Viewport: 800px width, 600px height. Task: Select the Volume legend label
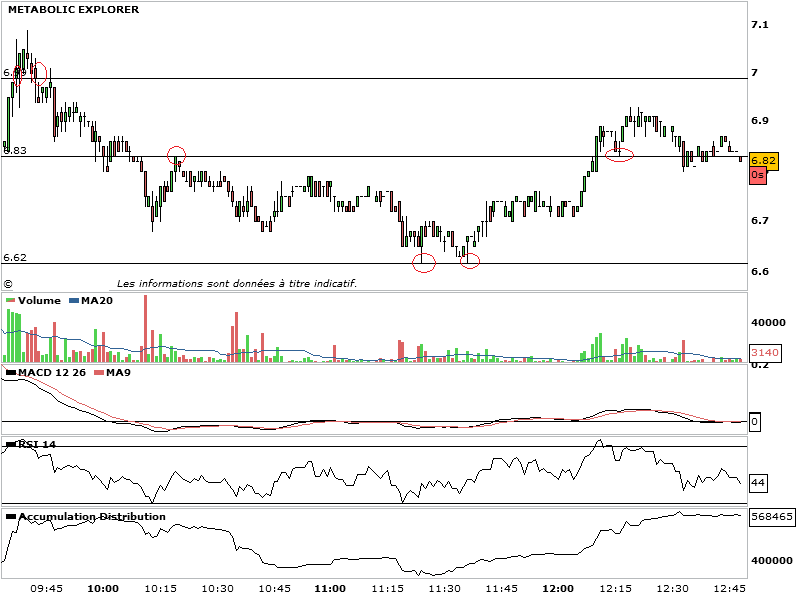39,301
